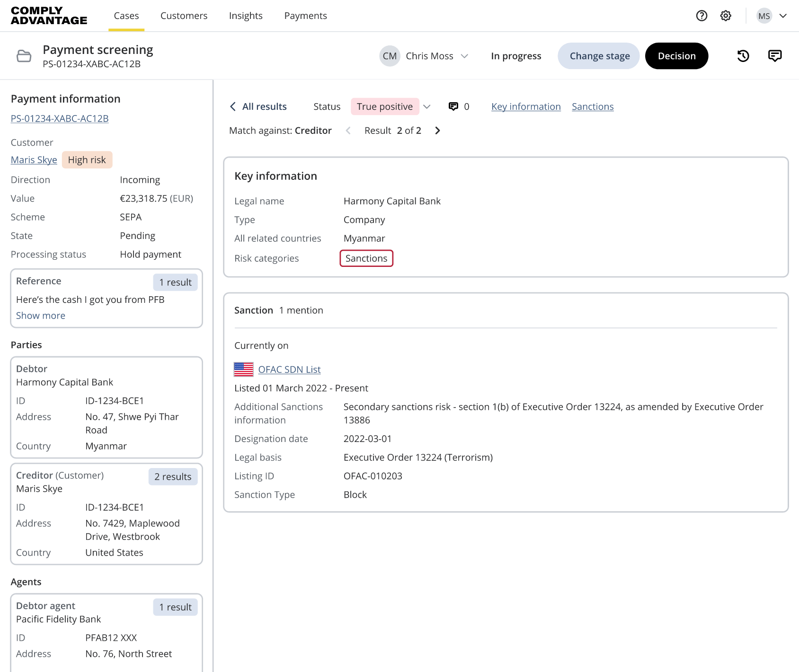This screenshot has height=672, width=799.
Task: Click the SEPA scheme value
Action: [131, 217]
